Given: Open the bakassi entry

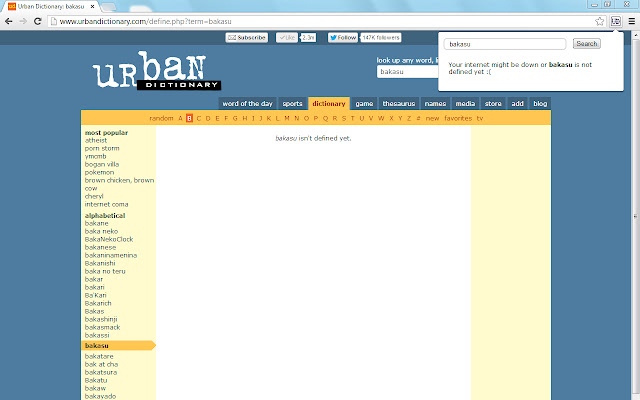Looking at the screenshot, I should pos(97,335).
